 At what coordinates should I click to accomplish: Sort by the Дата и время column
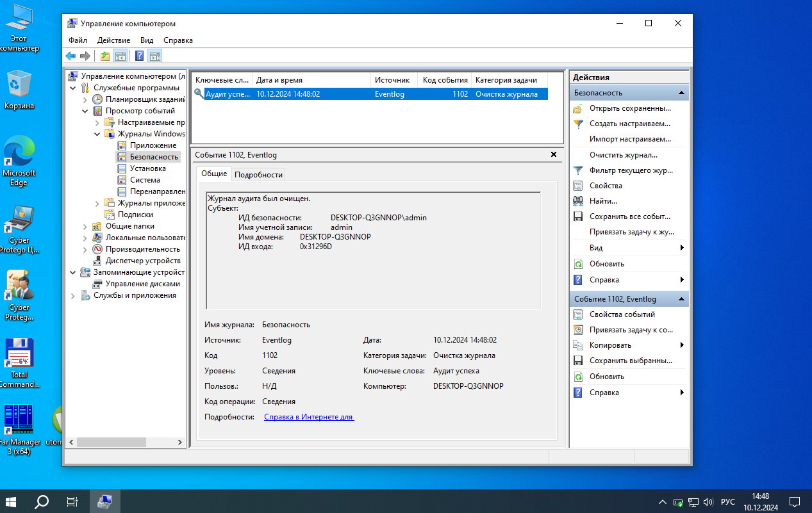(311, 80)
